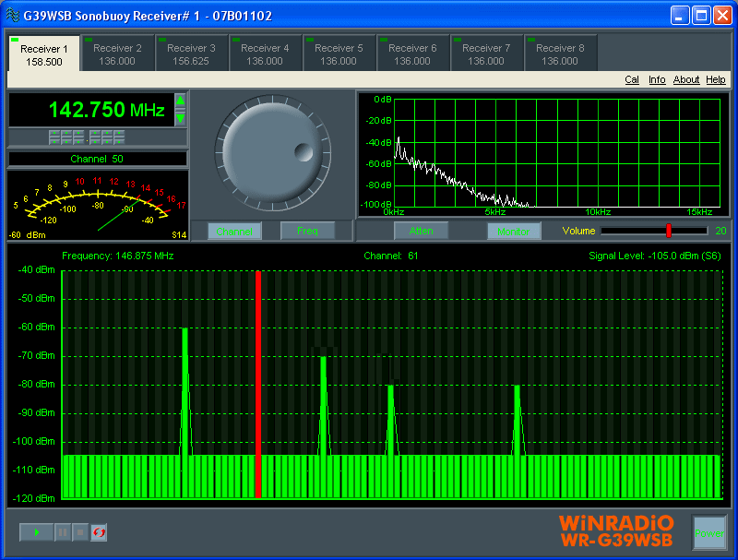Switch tuning mode to Channel
The height and width of the screenshot is (560, 738).
(235, 232)
